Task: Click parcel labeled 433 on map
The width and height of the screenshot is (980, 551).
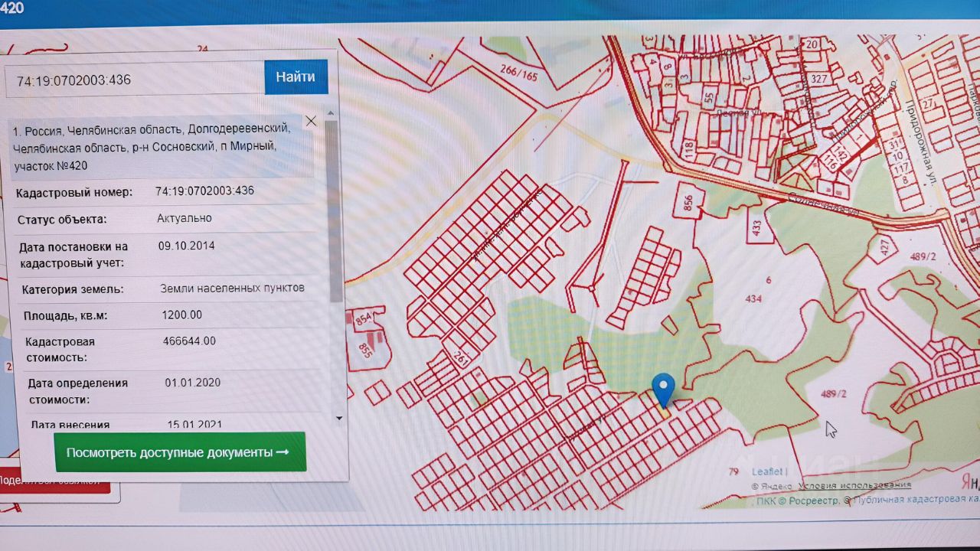Action: click(x=757, y=227)
